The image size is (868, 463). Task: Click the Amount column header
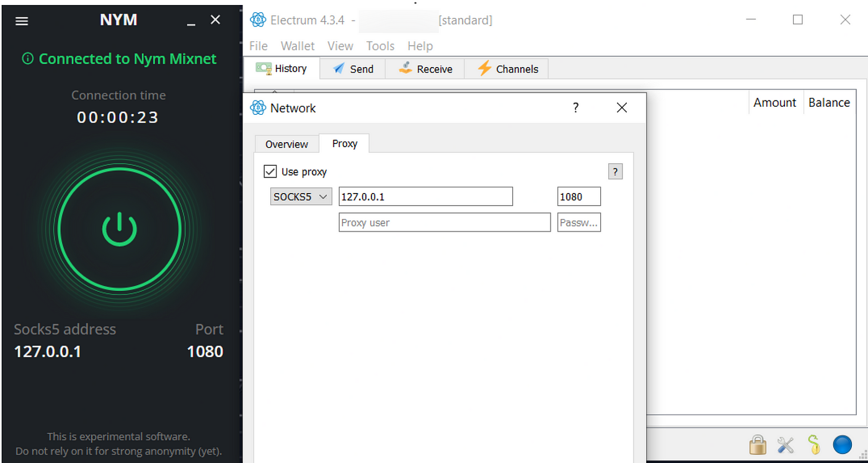[775, 103]
